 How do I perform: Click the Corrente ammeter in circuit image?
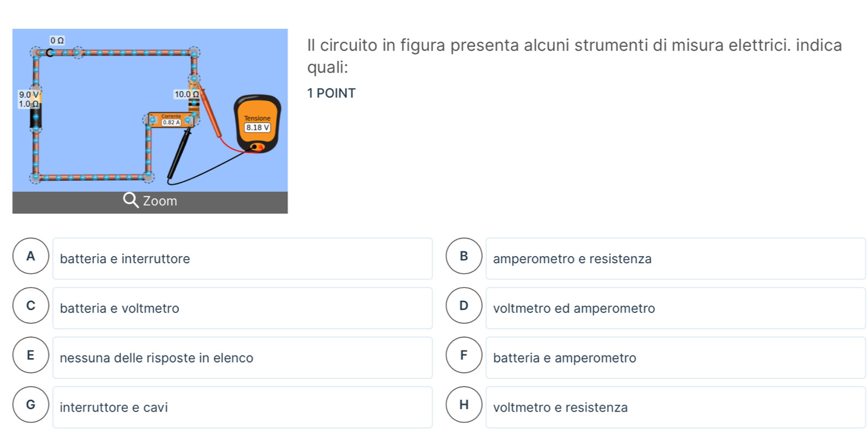point(171,120)
